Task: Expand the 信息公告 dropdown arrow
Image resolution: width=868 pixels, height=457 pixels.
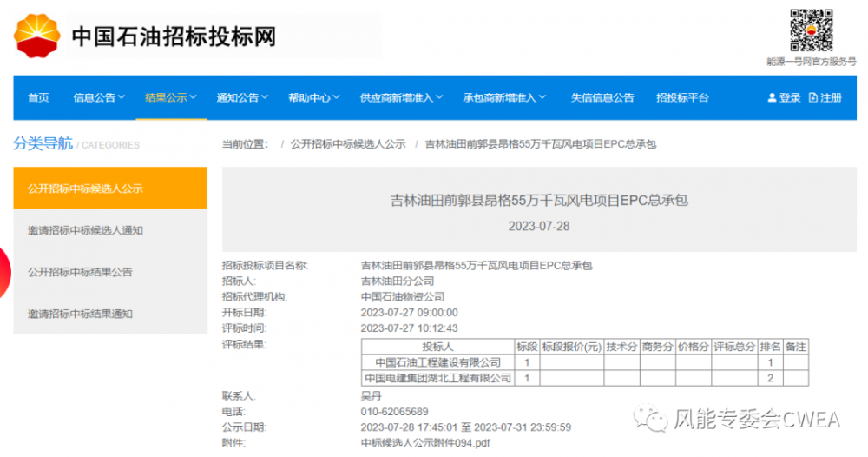Action: click(x=122, y=97)
